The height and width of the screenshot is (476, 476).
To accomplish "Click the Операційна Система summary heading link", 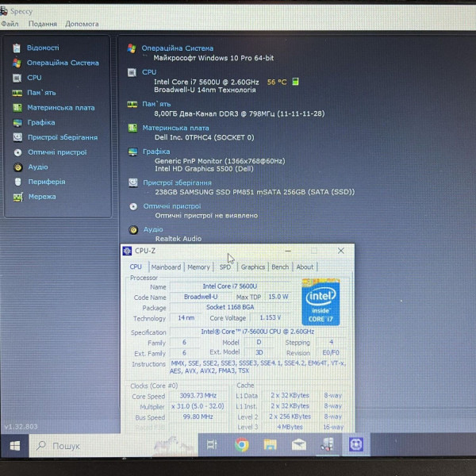I will click(x=177, y=48).
